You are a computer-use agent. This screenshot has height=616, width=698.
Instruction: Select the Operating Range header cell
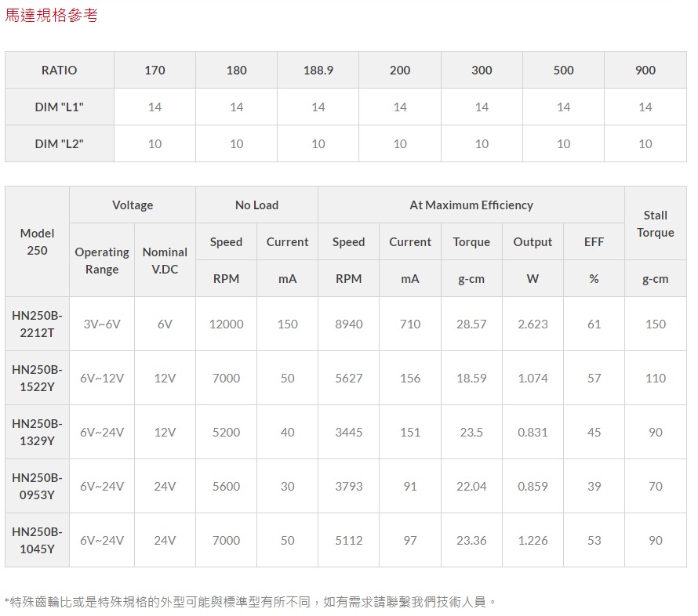[x=102, y=261]
